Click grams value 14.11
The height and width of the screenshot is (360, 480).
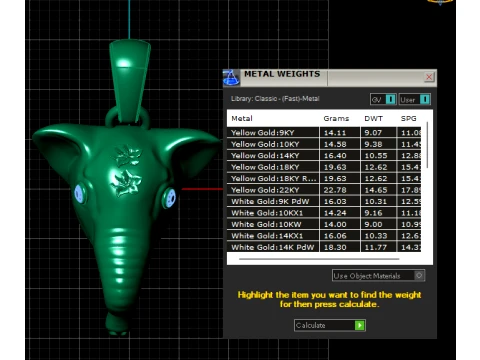pyautogui.click(x=335, y=133)
